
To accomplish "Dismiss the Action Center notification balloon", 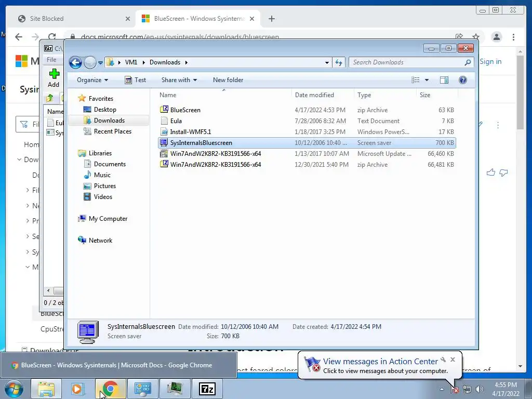I will tap(453, 360).
